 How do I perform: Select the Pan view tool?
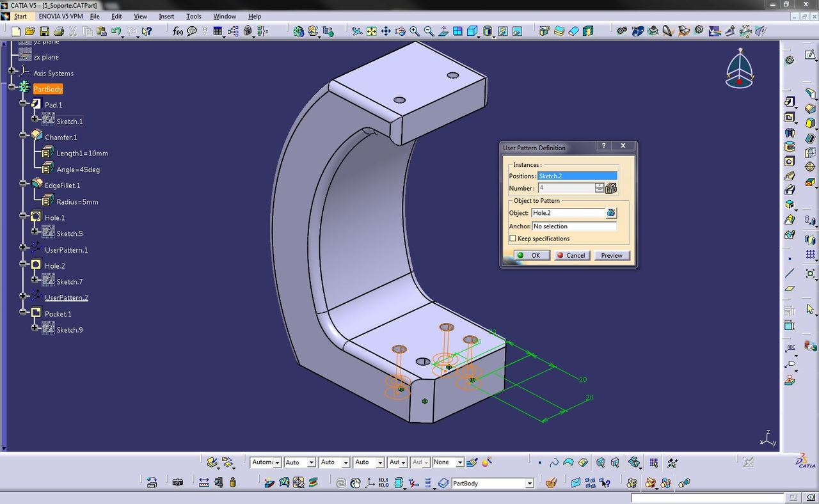point(386,31)
